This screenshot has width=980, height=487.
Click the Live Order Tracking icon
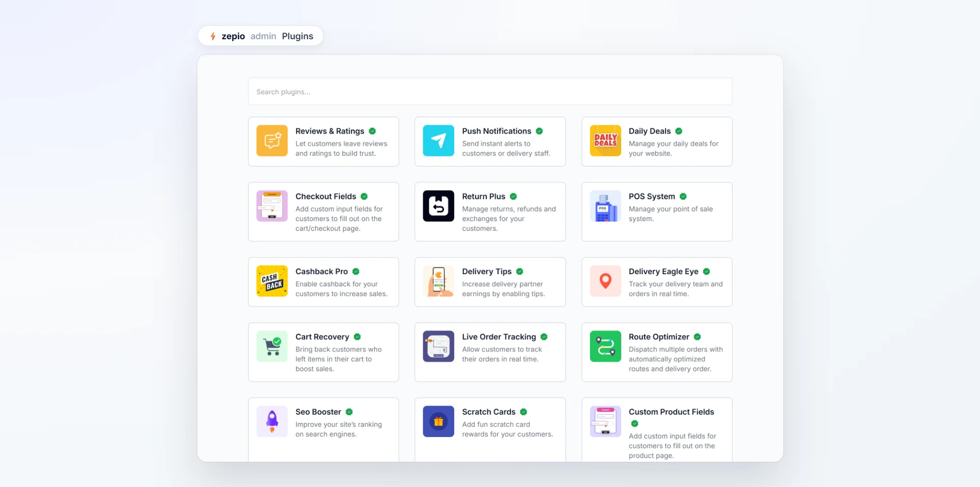pyautogui.click(x=438, y=346)
